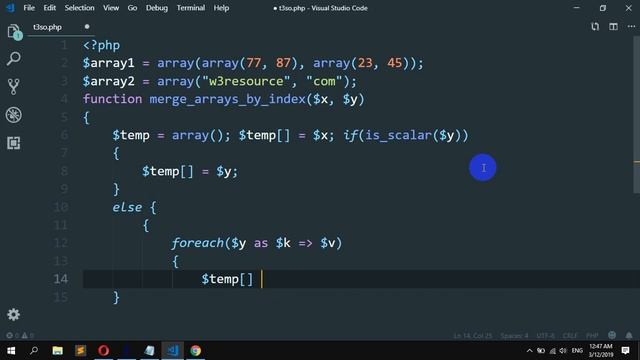This screenshot has width=640, height=360.
Task: Click UTF-8 encoding in status bar
Action: click(x=545, y=336)
